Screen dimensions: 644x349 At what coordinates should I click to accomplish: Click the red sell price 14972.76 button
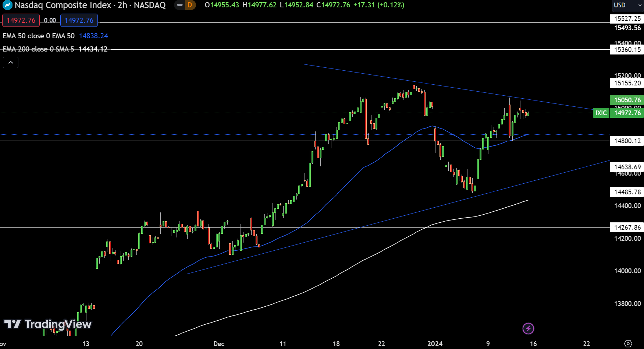21,20
